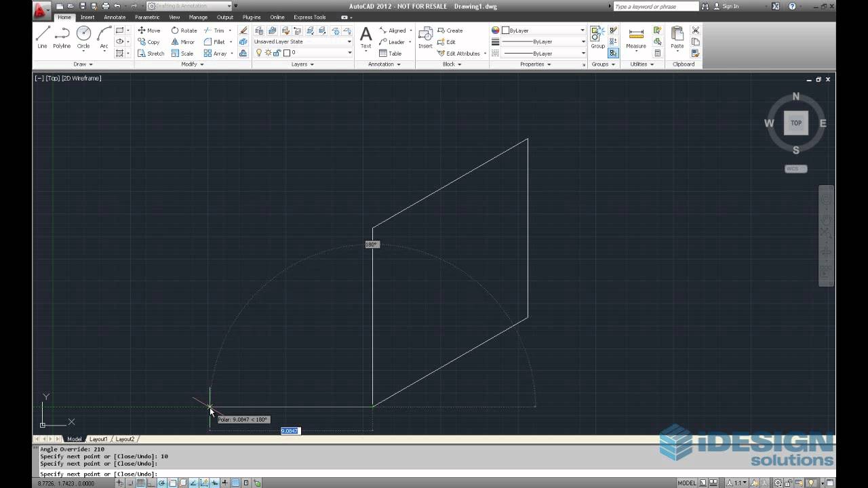This screenshot has width=868, height=488.
Task: Click the MODEL button in status bar
Action: pos(687,483)
